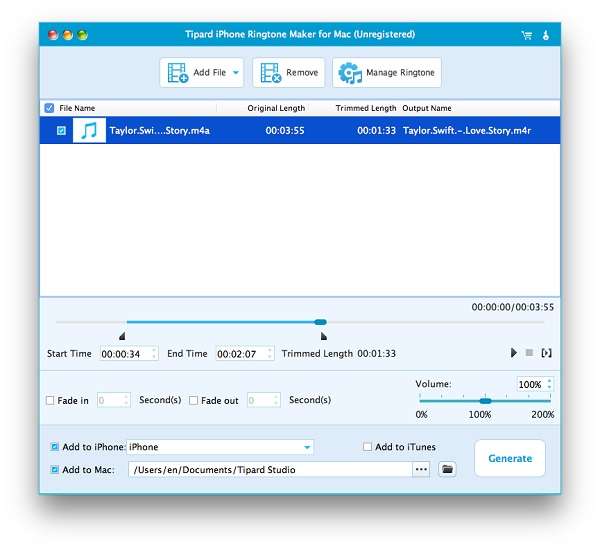Enable the Fade out checkbox
The width and height of the screenshot is (600, 550).
[194, 400]
